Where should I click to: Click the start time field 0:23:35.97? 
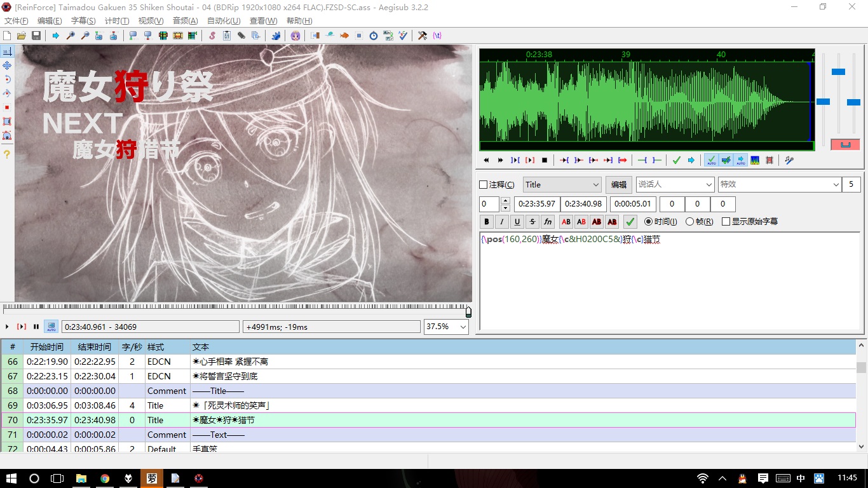coord(536,204)
